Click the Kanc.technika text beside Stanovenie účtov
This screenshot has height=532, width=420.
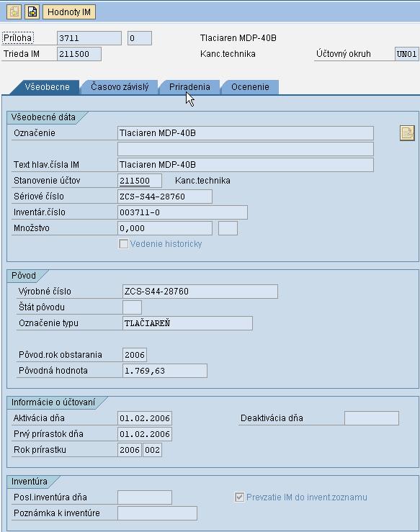click(x=202, y=181)
